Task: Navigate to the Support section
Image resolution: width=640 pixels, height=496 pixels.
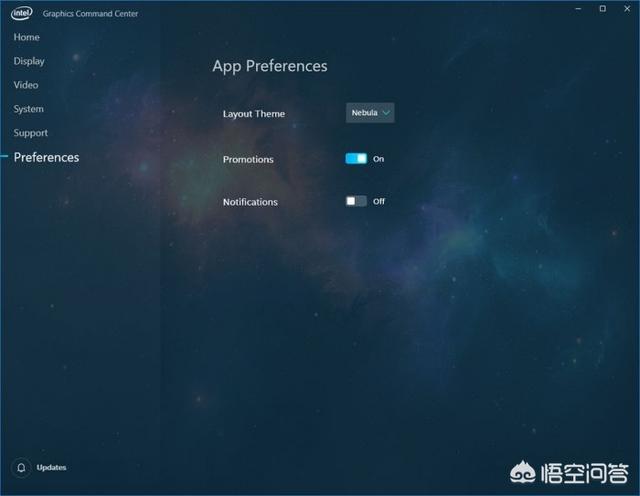Action: pos(31,133)
